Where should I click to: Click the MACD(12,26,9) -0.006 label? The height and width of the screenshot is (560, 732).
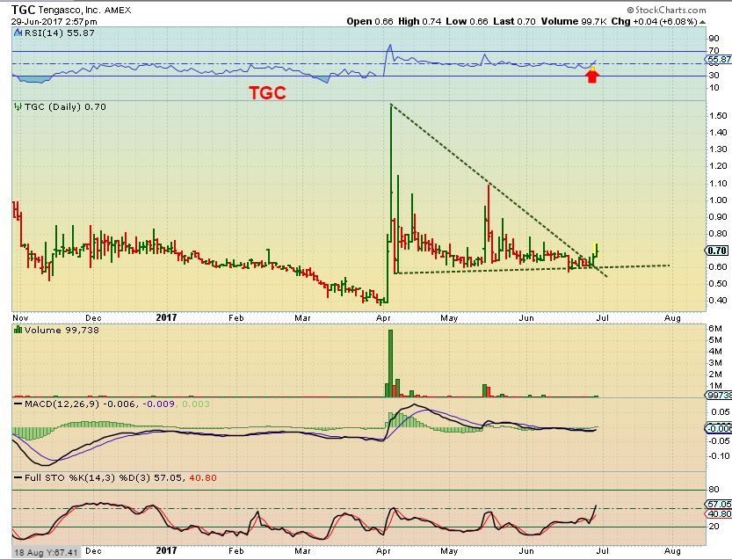click(80, 404)
